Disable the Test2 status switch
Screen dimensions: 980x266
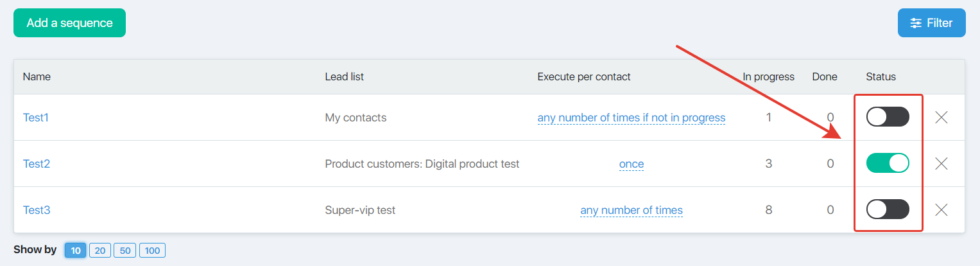(x=888, y=163)
